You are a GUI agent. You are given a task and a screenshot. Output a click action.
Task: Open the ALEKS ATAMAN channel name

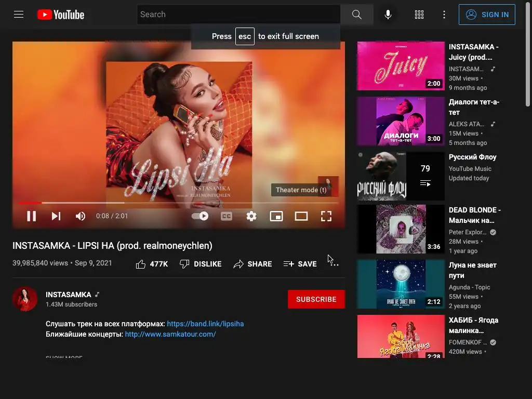[467, 124]
